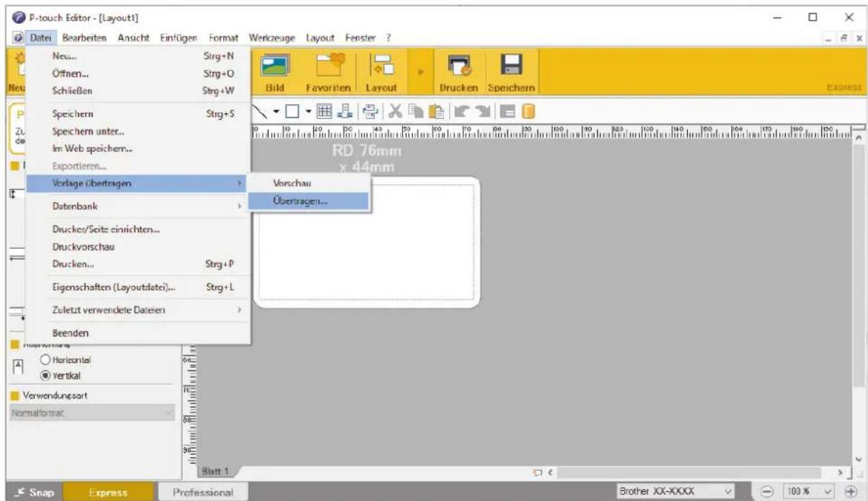The height and width of the screenshot is (501, 868).
Task: Open the Ansicht menu
Action: pos(133,37)
